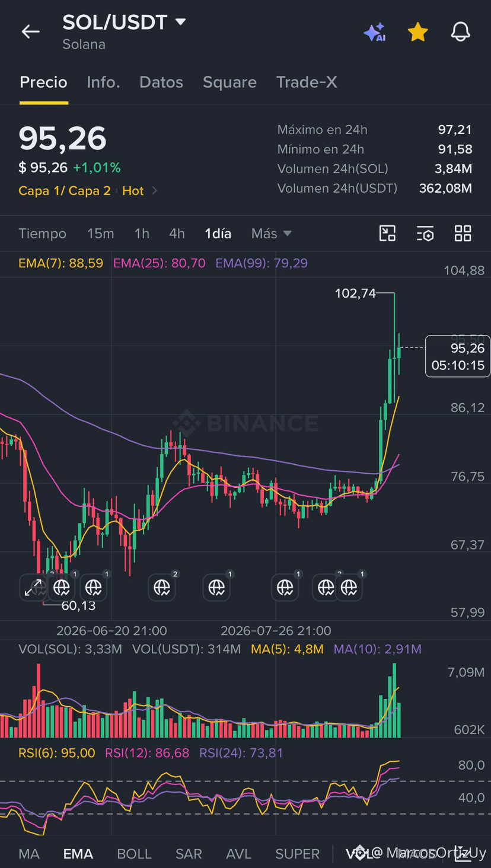Screen dimensions: 491x868
Task: Select the 4h interval
Action: [x=177, y=234]
